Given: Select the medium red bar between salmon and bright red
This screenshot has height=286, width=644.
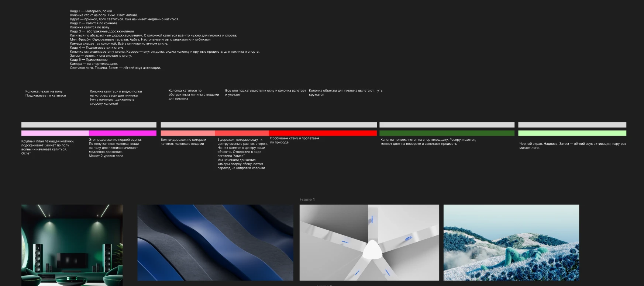Looking at the screenshot, I should click(x=242, y=133).
